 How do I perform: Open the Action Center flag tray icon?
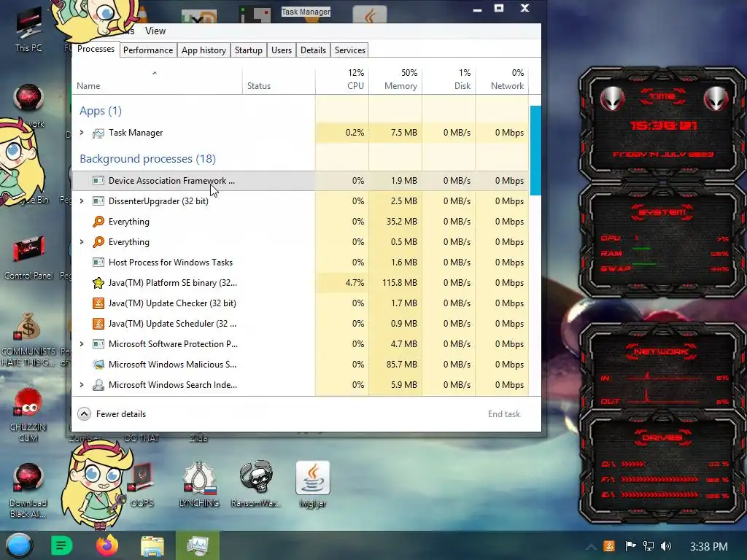pyautogui.click(x=630, y=546)
